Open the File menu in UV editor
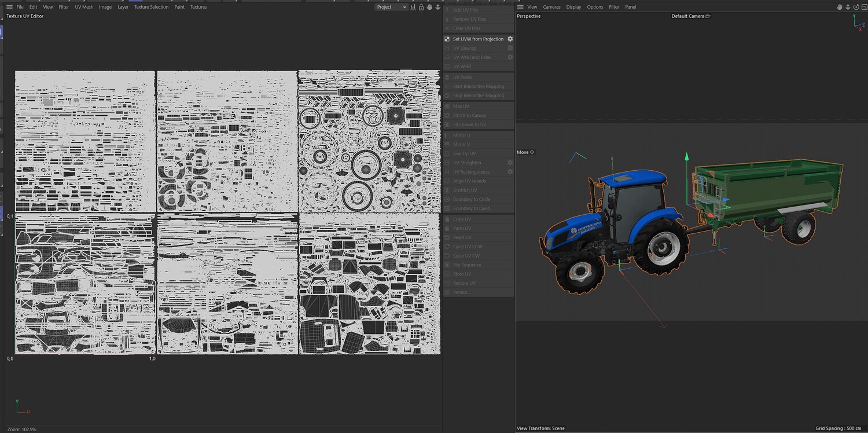The width and height of the screenshot is (868, 433). 20,7
